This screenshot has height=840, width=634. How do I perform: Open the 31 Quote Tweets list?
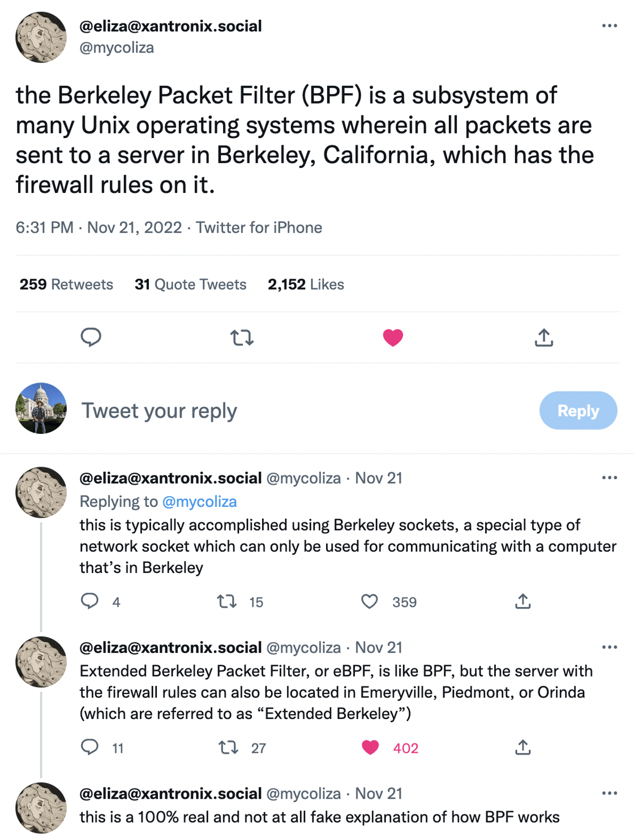pos(190,284)
